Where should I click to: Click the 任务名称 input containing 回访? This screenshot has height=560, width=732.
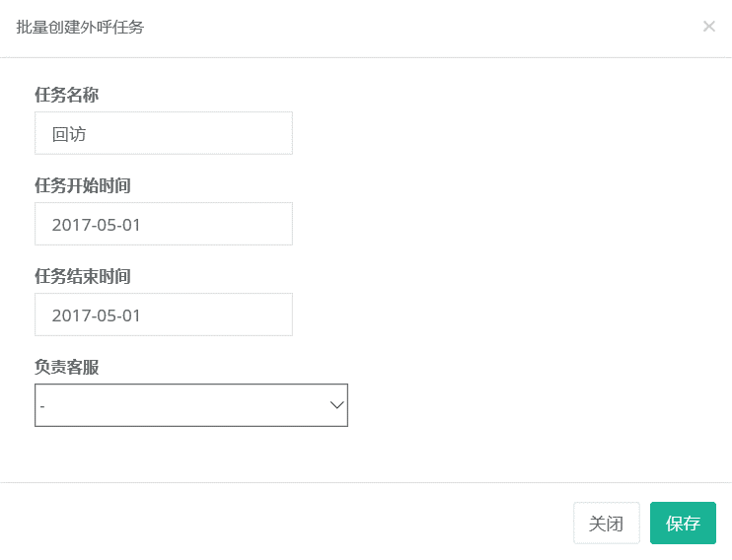point(164,133)
